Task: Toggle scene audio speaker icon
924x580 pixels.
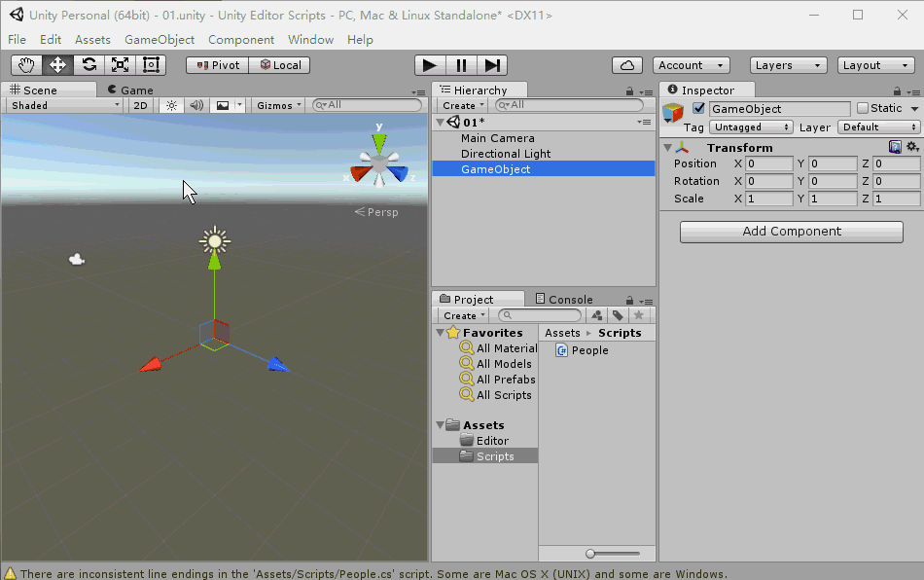Action: pyautogui.click(x=196, y=105)
